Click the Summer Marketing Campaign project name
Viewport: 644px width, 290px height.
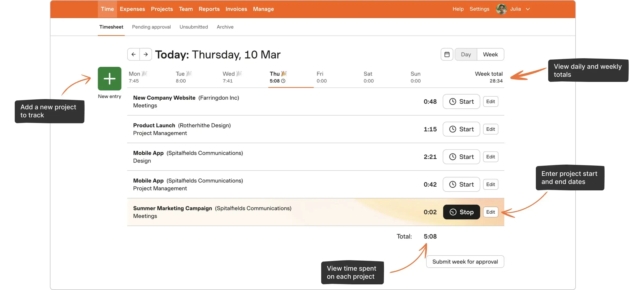(x=173, y=208)
